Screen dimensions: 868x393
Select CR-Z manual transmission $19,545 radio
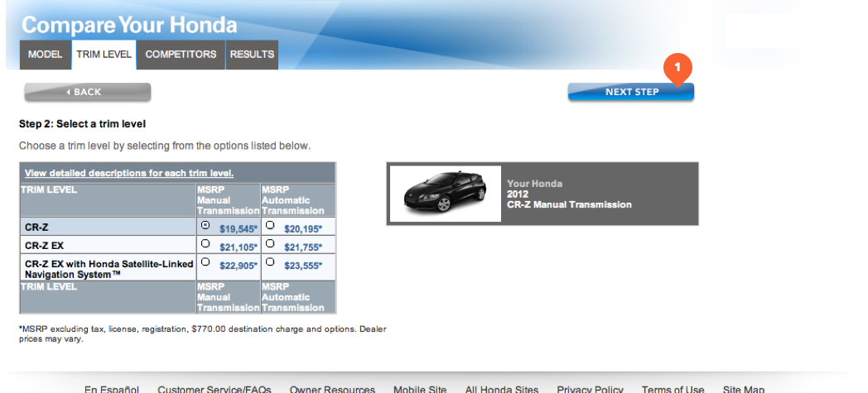pos(205,225)
